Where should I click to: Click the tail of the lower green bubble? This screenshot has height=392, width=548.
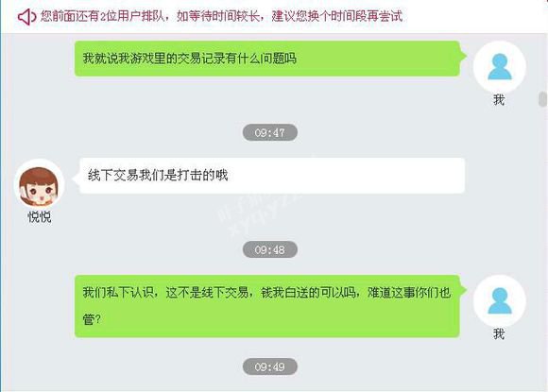point(463,290)
